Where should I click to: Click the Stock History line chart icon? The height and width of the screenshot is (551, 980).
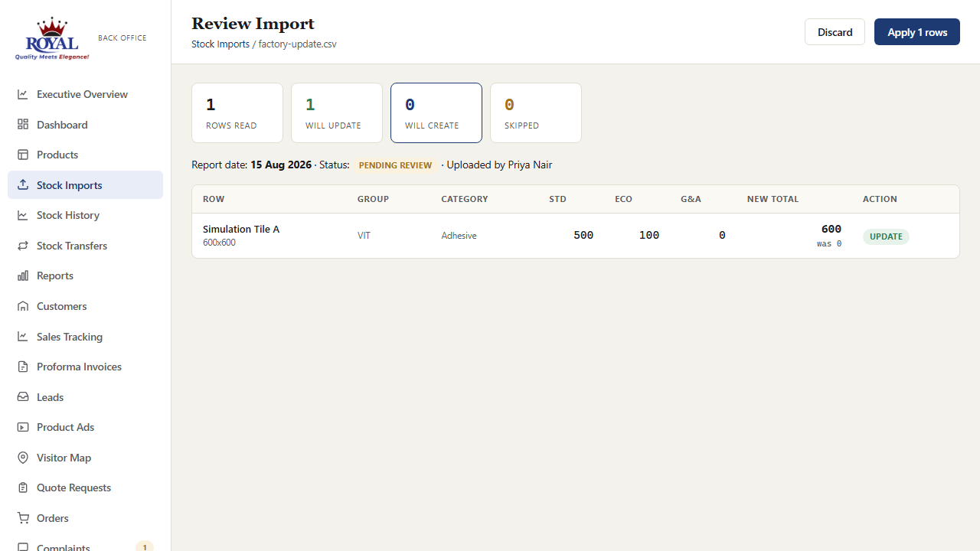pyautogui.click(x=23, y=215)
